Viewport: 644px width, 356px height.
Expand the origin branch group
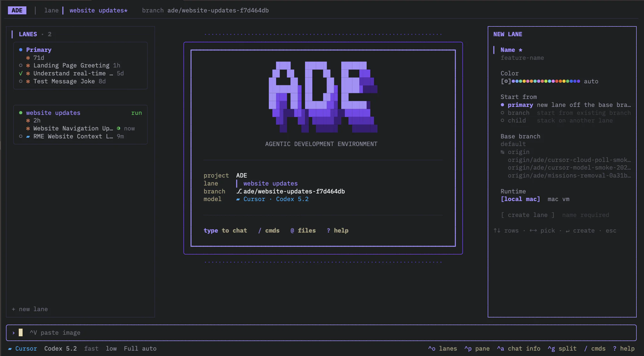515,152
